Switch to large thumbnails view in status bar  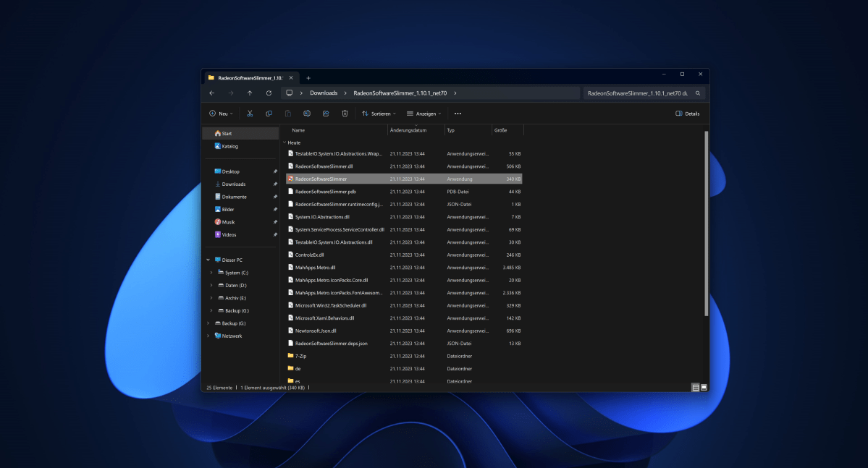pyautogui.click(x=704, y=388)
